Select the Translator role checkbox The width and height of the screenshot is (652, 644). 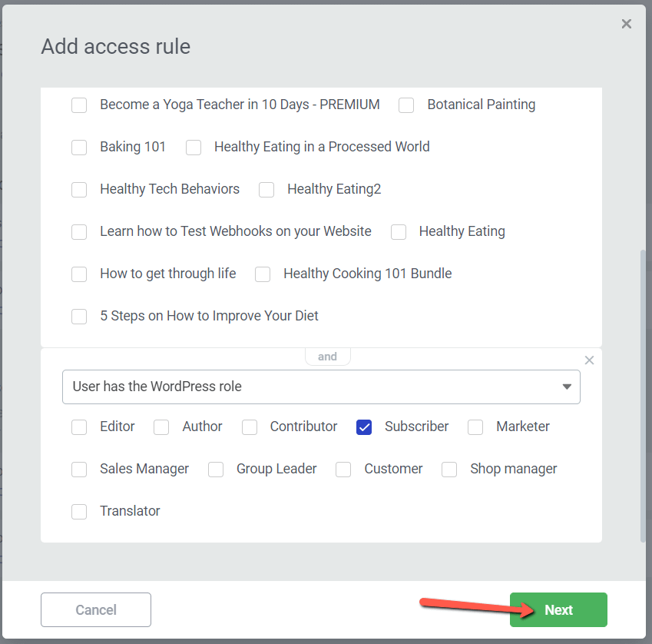tap(79, 512)
